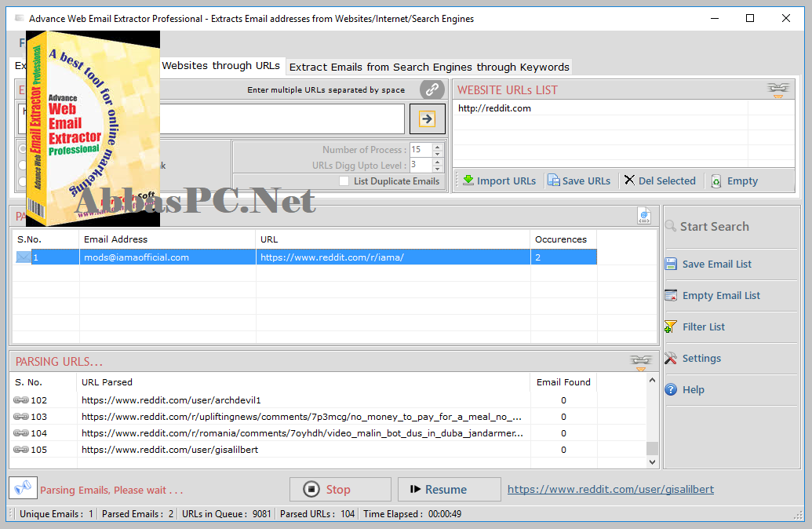
Task: Click the megaphone icon near status message
Action: [x=23, y=488]
